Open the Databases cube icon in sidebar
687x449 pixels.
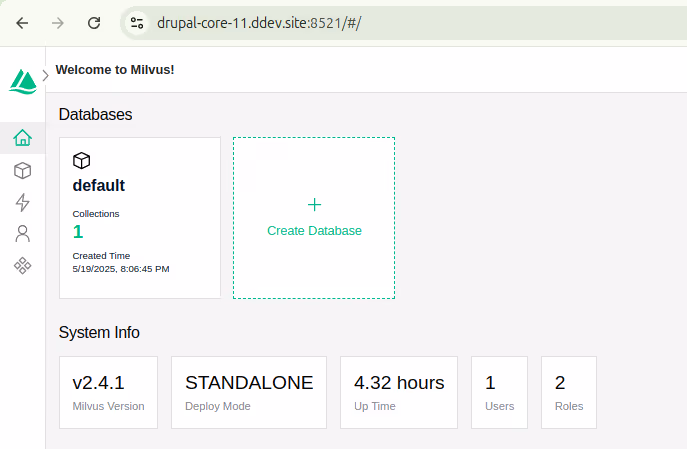(22, 170)
